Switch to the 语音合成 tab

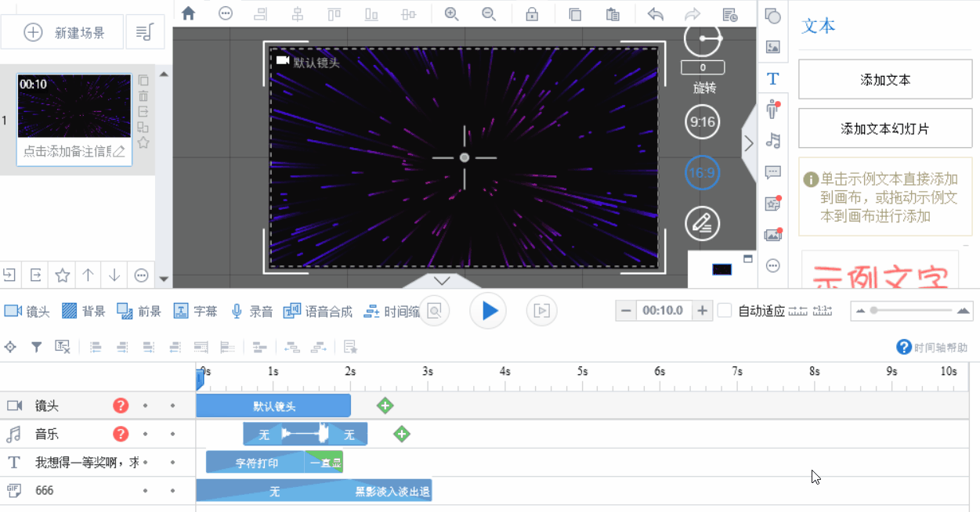click(x=317, y=311)
